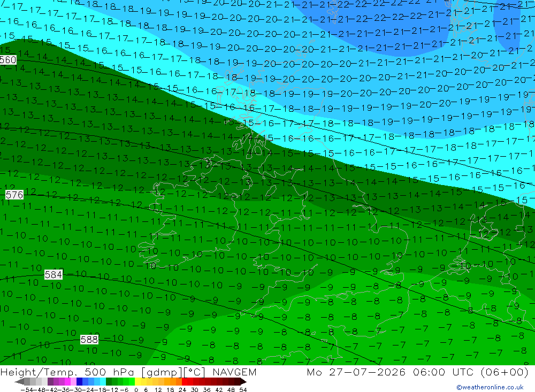Click the date 'Mo 27-07-2026'

click(356, 372)
